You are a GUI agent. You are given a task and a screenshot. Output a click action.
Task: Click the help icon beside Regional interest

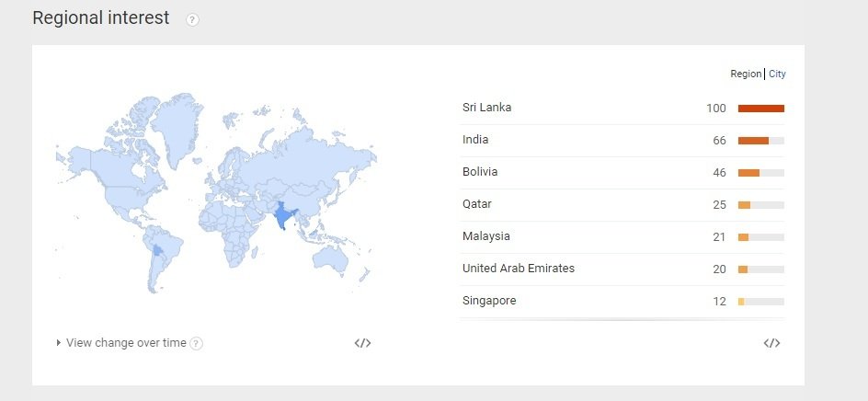click(192, 19)
